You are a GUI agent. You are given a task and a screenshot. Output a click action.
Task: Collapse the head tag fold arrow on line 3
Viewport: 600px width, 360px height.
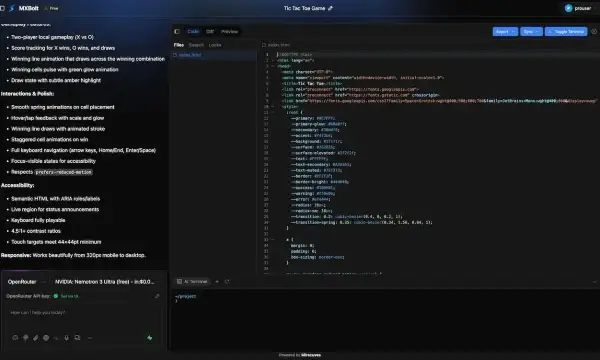pyautogui.click(x=273, y=66)
